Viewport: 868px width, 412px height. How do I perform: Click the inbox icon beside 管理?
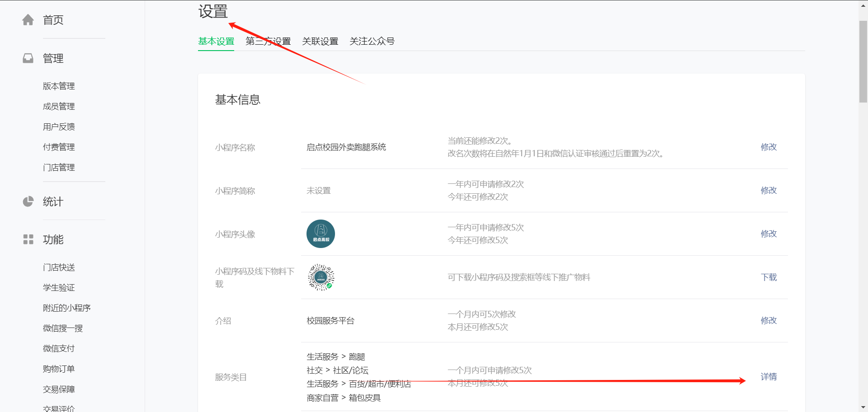coord(28,58)
